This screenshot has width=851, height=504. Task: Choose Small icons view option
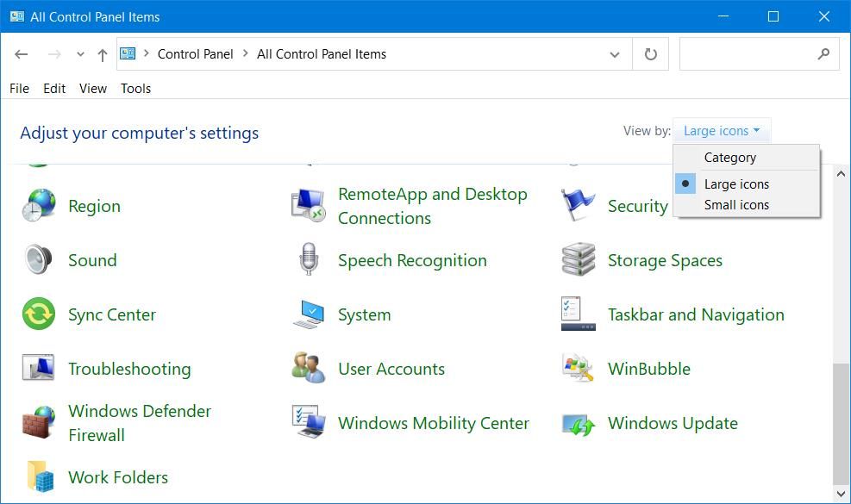click(x=736, y=205)
